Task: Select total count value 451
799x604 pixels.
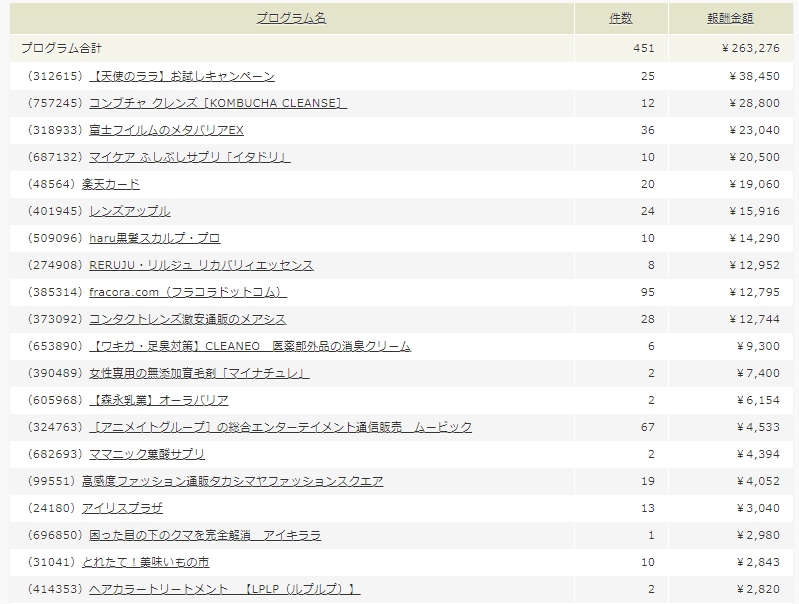Action: (x=644, y=48)
